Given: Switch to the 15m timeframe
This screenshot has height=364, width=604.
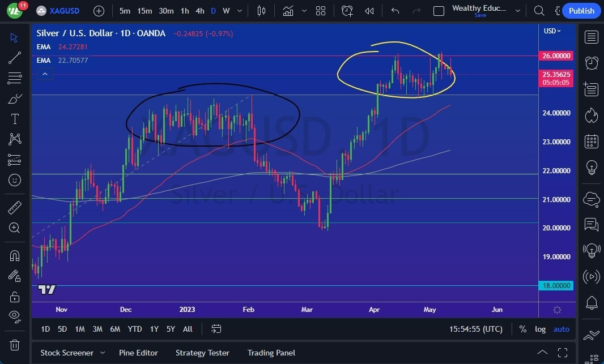Looking at the screenshot, I should pyautogui.click(x=144, y=11).
